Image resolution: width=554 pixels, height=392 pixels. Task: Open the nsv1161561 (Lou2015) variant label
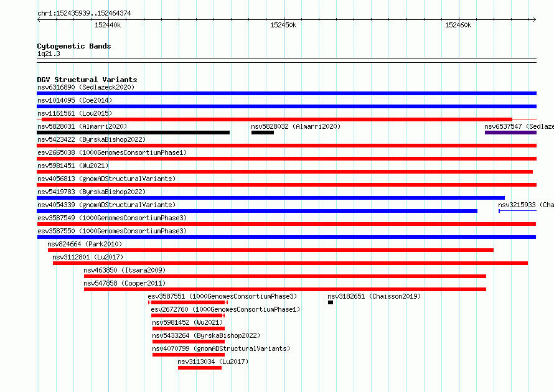pyautogui.click(x=75, y=113)
